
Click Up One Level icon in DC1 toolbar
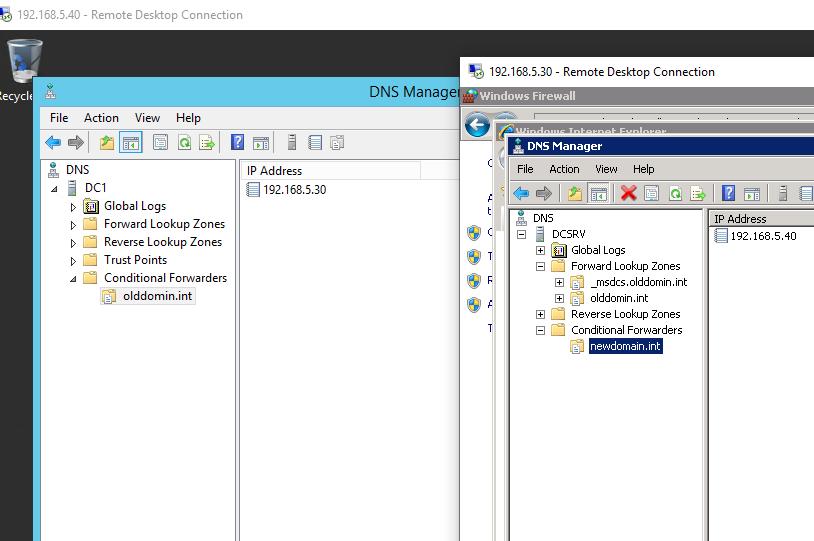tap(107, 143)
